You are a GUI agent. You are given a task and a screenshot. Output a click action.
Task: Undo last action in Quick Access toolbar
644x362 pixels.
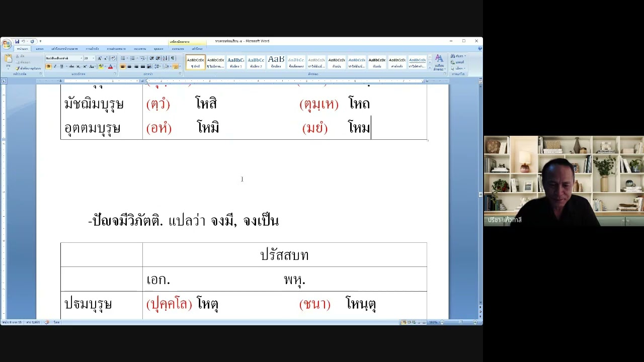point(23,41)
